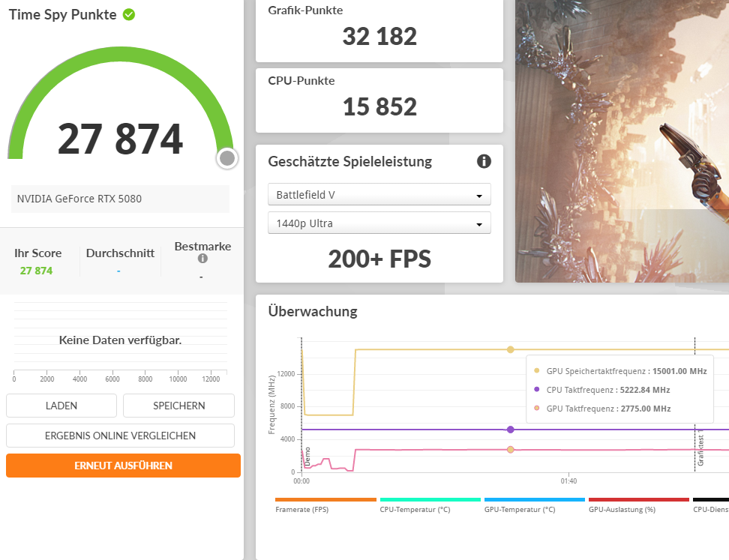Click the Time Spy scene thumbnail image
This screenshot has width=729, height=560.
tap(622, 141)
